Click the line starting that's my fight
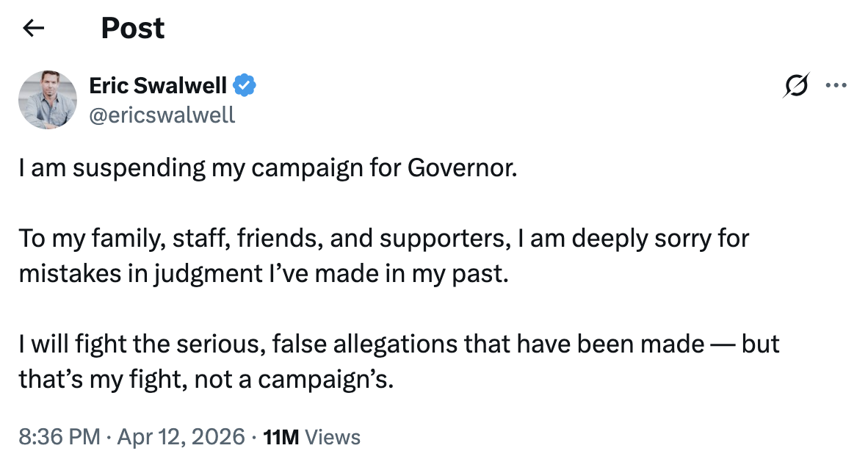868x473 pixels. coord(206,380)
